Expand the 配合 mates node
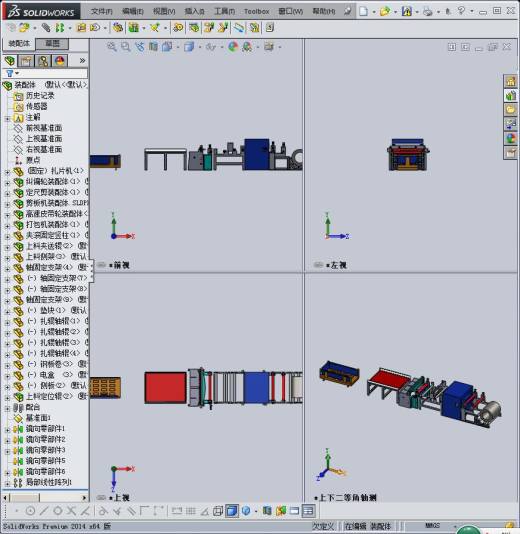The height and width of the screenshot is (534, 520). (x=7, y=409)
